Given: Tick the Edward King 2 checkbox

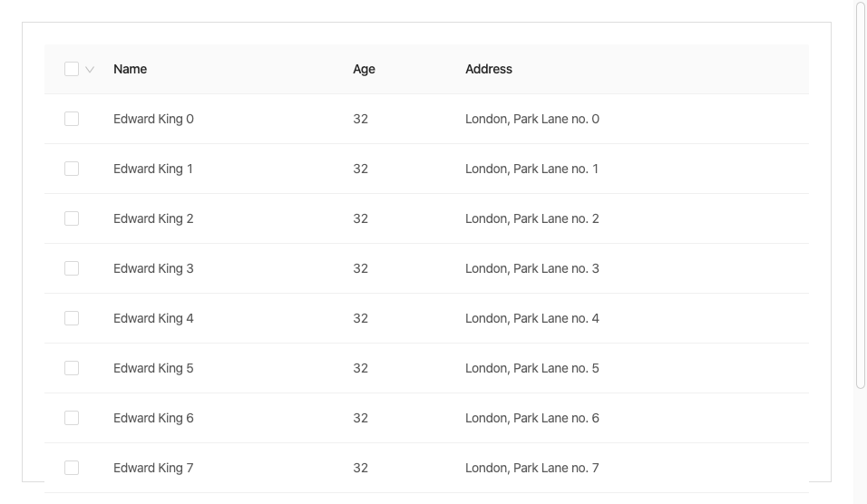Looking at the screenshot, I should point(72,218).
